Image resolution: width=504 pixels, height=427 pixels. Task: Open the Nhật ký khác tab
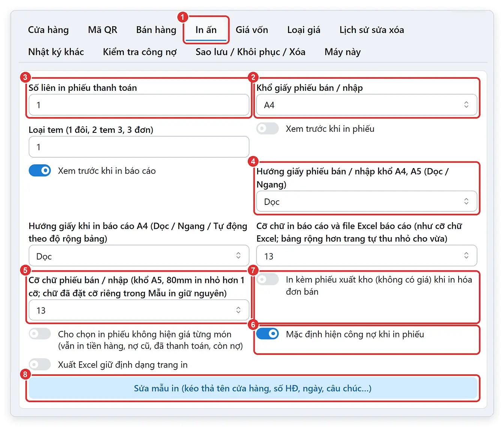tap(56, 52)
